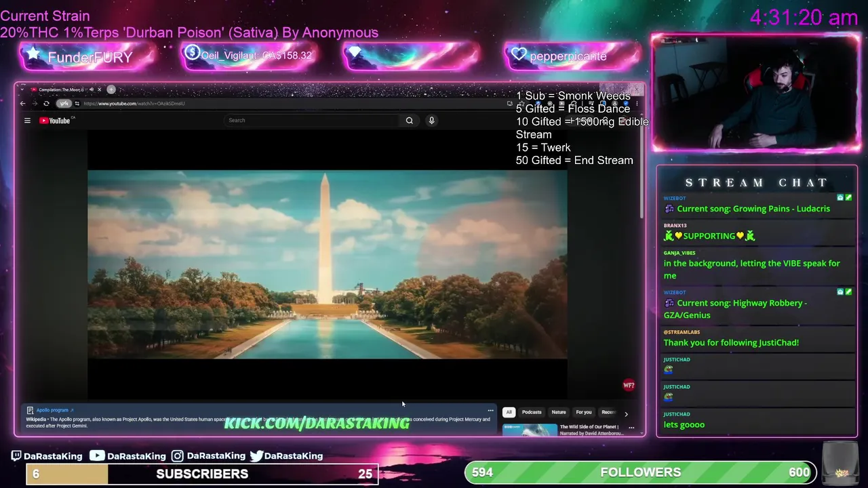Click the Wizebot icon before Highway Robbery
This screenshot has height=488, width=868.
[x=669, y=303]
